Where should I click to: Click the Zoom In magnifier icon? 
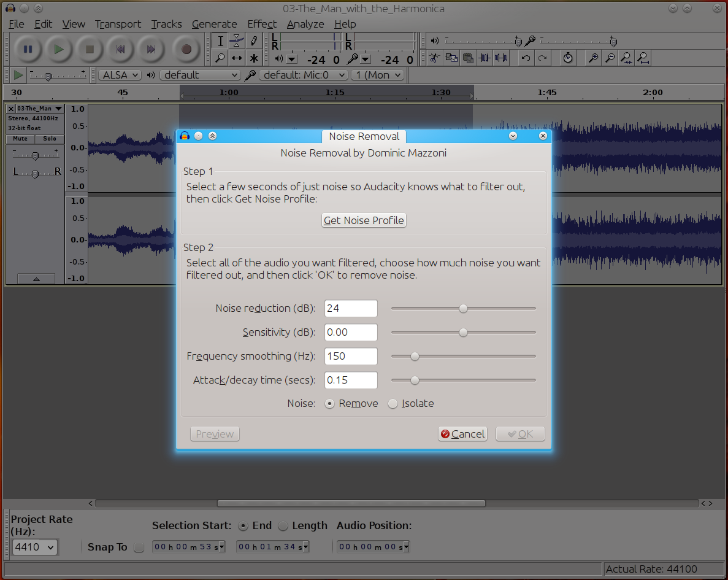coord(593,58)
